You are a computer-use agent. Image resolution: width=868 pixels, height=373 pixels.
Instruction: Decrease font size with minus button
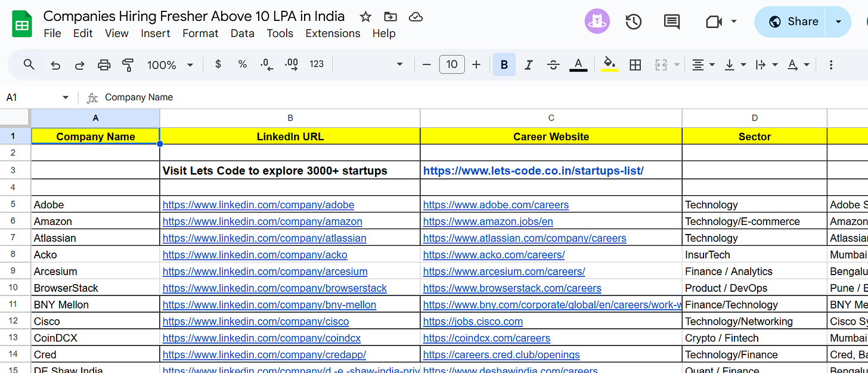426,64
